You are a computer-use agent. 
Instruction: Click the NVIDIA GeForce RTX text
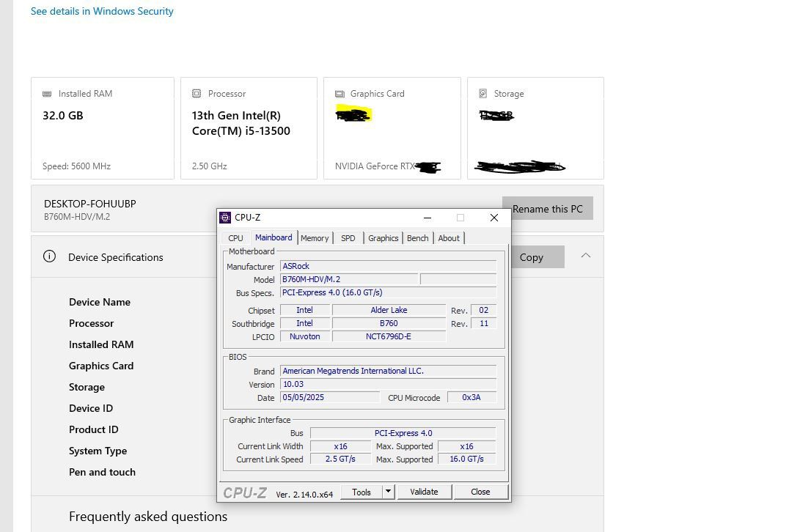click(375, 166)
